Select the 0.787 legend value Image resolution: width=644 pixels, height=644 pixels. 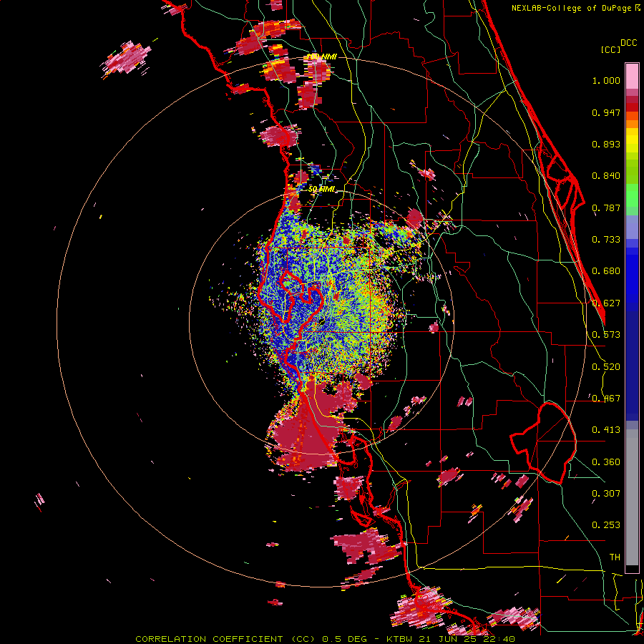click(606, 208)
